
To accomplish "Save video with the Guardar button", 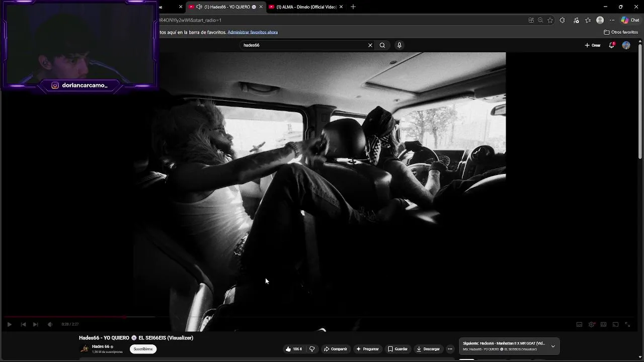I will (397, 349).
